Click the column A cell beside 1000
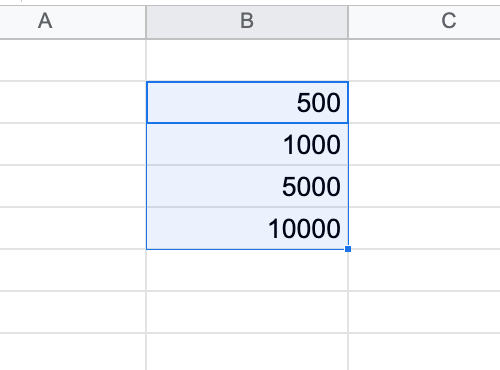The image size is (500, 370). pyautogui.click(x=73, y=144)
